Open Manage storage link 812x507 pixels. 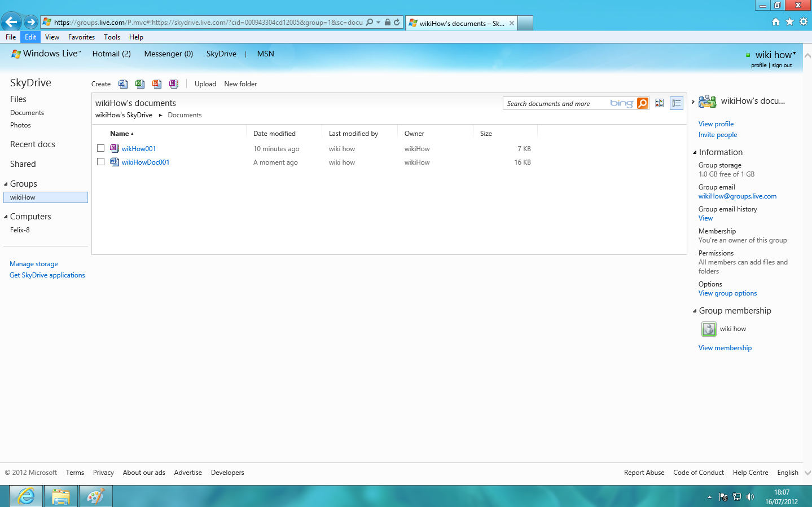pos(34,264)
